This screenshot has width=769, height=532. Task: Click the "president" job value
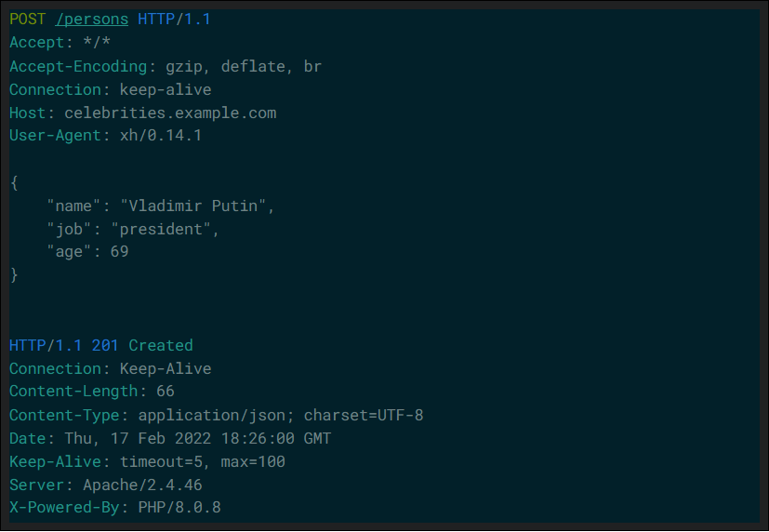[161, 229]
